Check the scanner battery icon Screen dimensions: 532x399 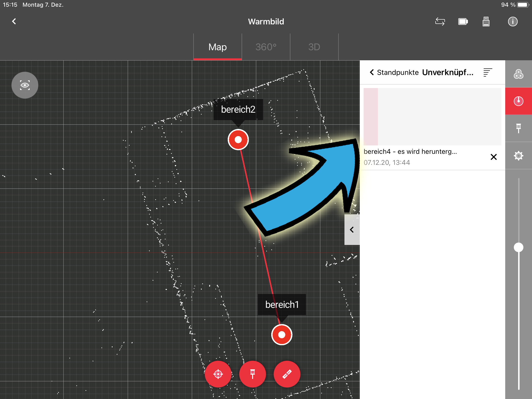tap(463, 22)
